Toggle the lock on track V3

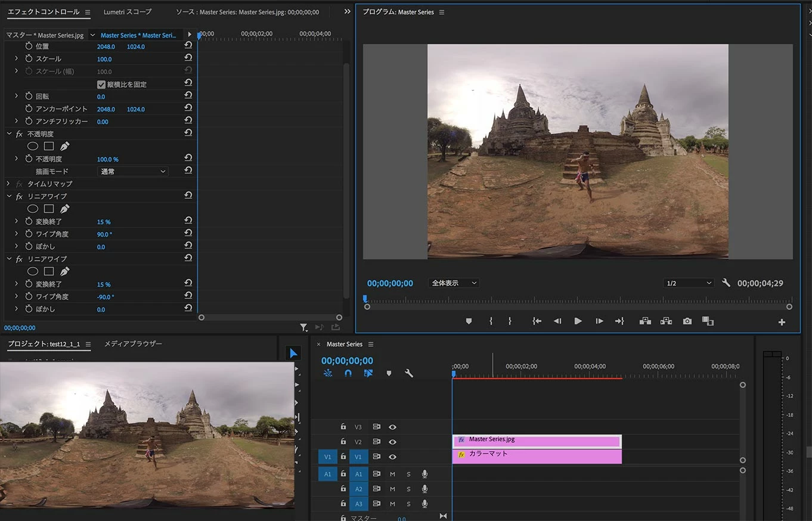343,427
